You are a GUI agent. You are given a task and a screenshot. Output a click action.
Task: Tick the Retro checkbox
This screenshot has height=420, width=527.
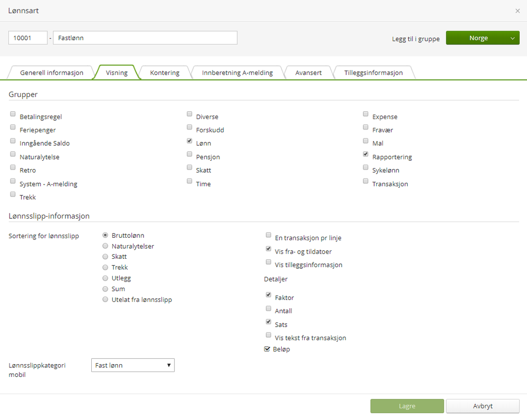tap(13, 167)
